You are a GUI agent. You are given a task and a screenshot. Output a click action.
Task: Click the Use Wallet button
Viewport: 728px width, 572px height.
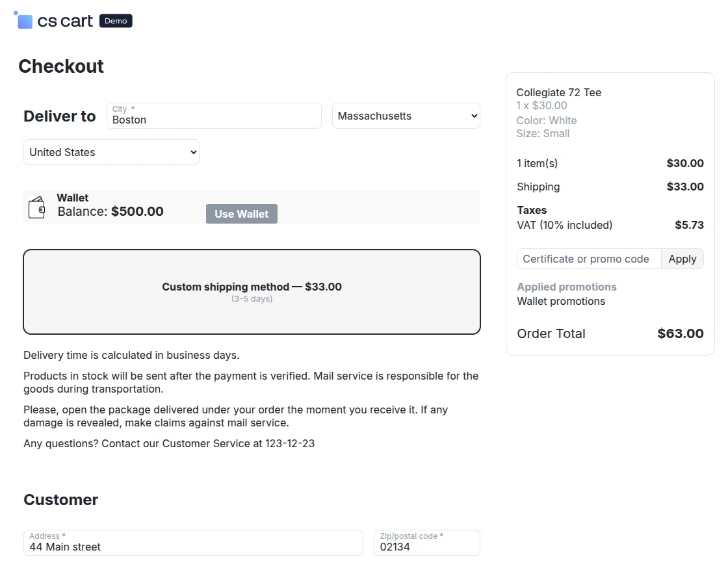coord(241,214)
